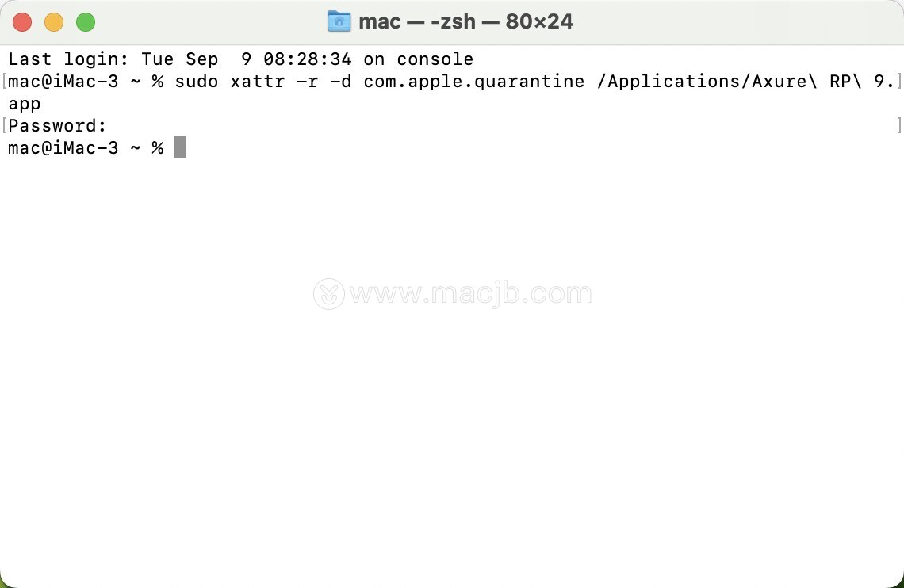Click the word "sudo" in the command
Screen dimensions: 904x588
tap(197, 81)
